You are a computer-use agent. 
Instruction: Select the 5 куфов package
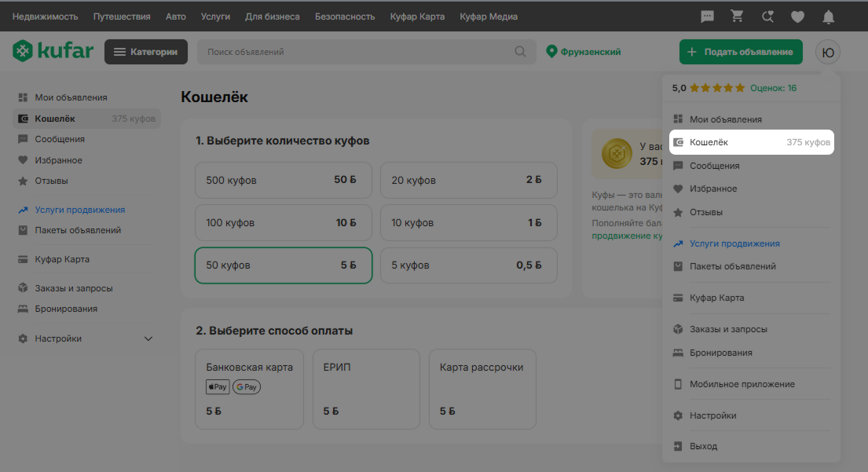click(x=469, y=265)
